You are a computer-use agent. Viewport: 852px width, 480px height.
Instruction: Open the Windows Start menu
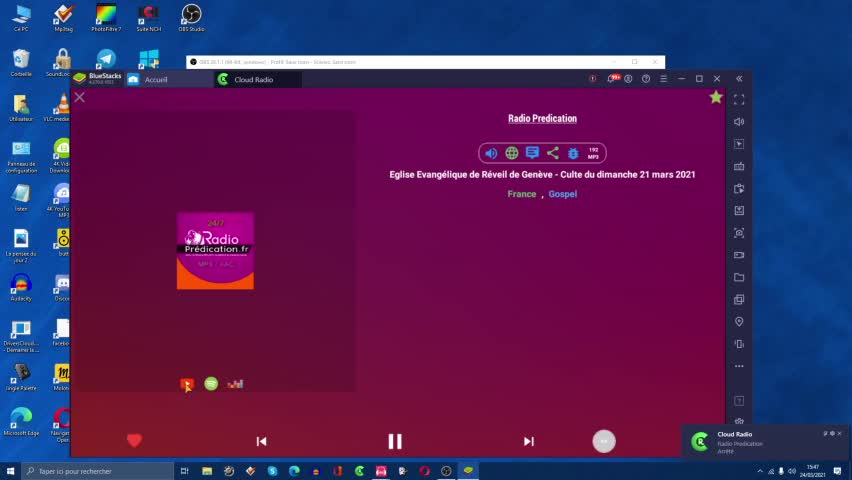click(10, 471)
